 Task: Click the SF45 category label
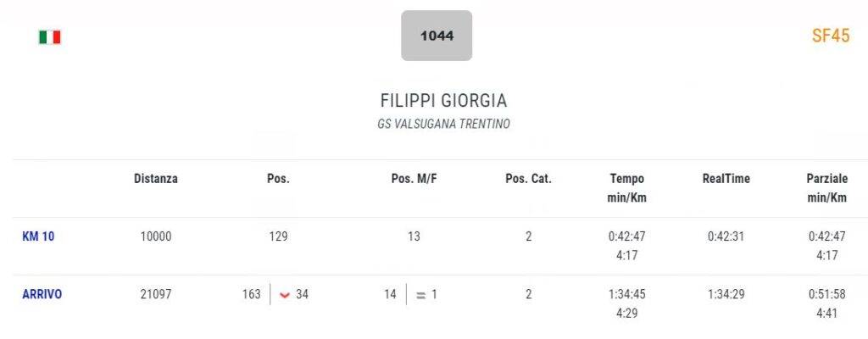pos(831,36)
